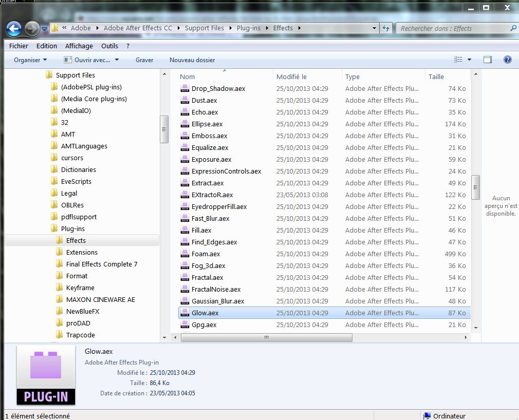This screenshot has width=519, height=420.
Task: Click Adobe After Effects CC breadcrumb
Action: (x=138, y=28)
